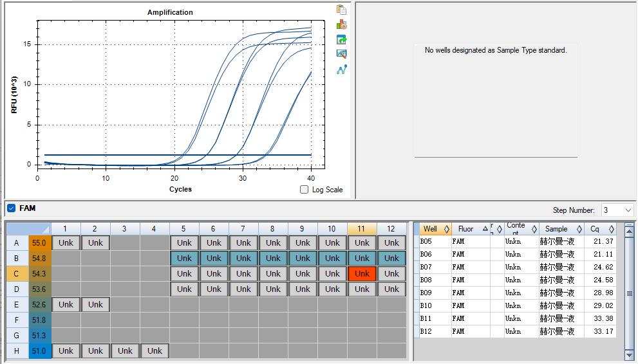Copy chart to clipboard icon
The image size is (638, 364).
pos(341,10)
